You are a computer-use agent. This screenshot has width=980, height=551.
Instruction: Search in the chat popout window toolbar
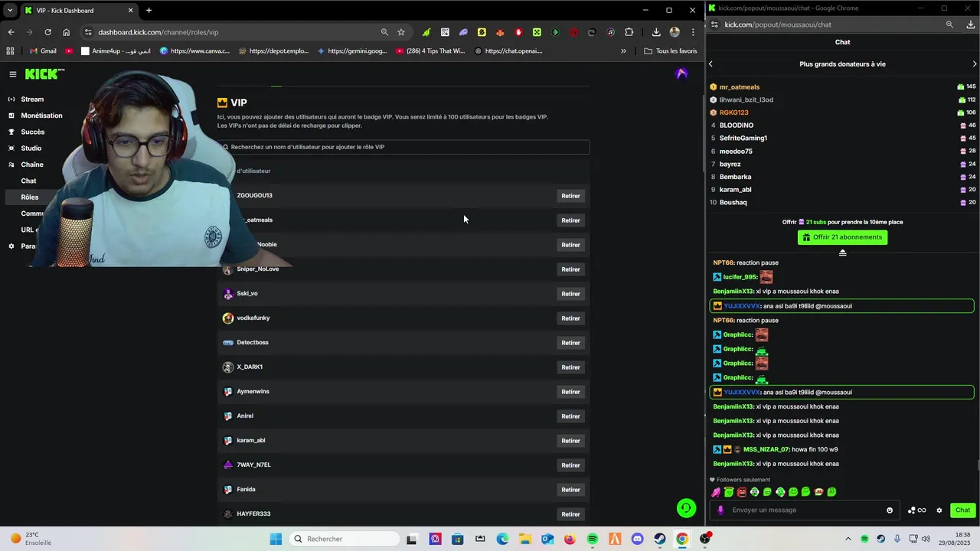[949, 24]
